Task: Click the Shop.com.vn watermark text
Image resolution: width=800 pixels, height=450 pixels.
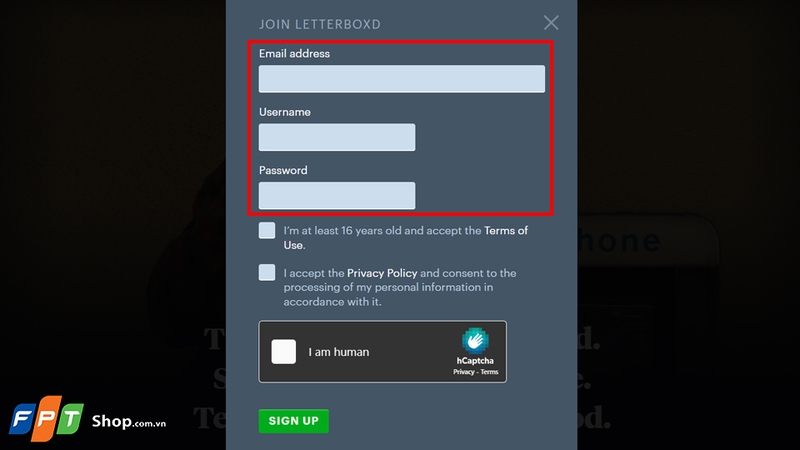Action: pyautogui.click(x=129, y=421)
